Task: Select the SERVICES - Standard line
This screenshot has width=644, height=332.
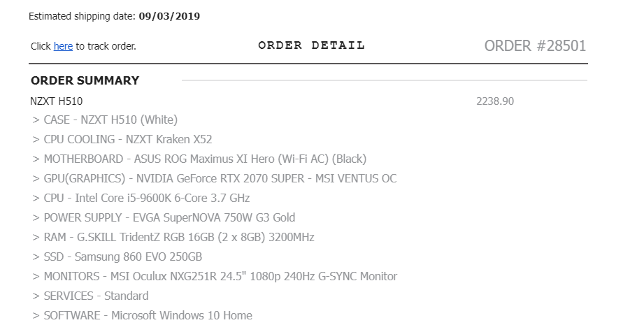Action: pyautogui.click(x=91, y=296)
